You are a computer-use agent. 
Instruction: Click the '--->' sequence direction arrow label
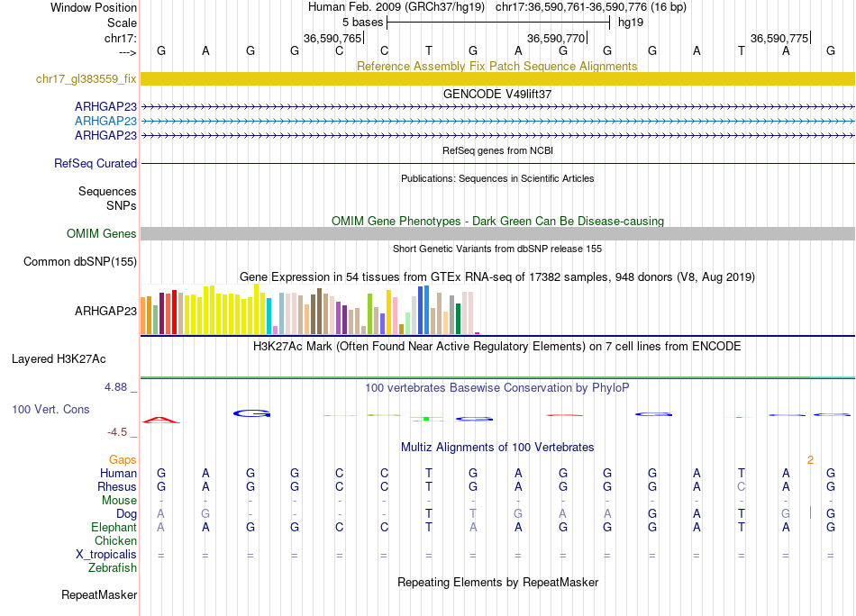click(128, 52)
